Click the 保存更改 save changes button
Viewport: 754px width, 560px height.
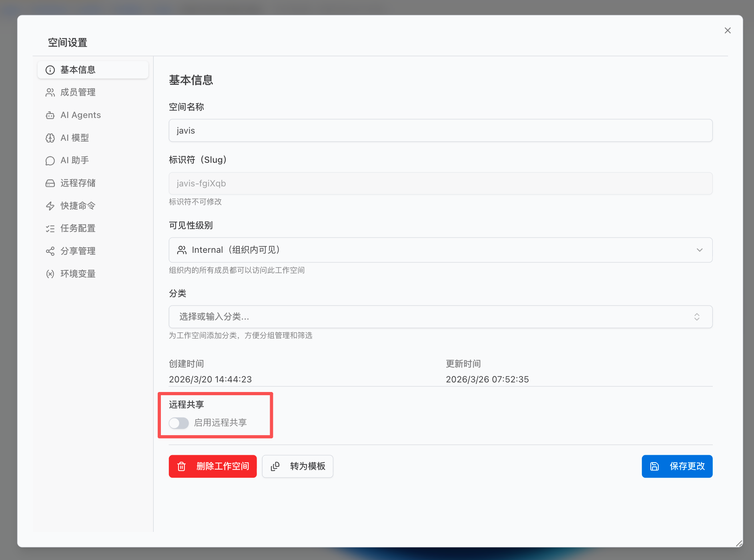point(677,466)
